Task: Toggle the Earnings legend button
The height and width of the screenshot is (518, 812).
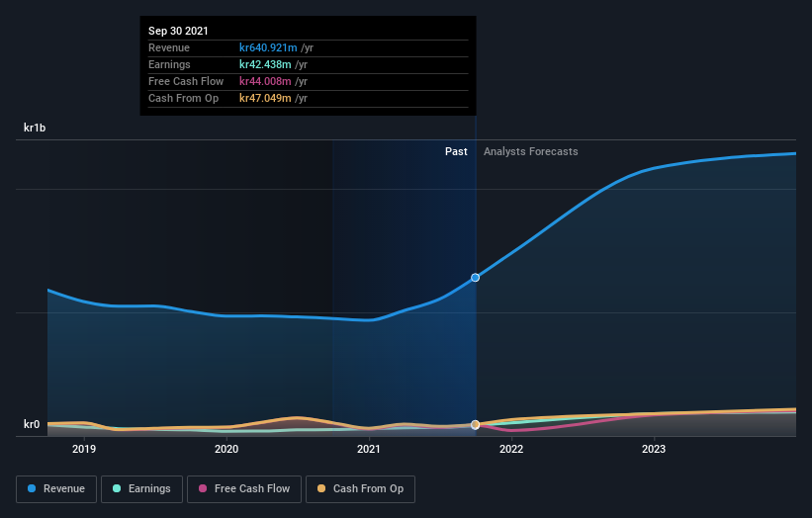Action: point(141,489)
